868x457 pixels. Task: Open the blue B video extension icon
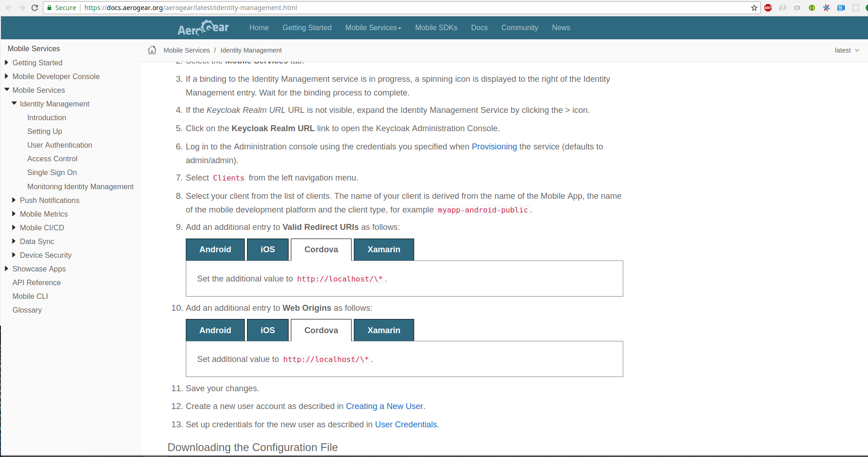[x=841, y=8]
